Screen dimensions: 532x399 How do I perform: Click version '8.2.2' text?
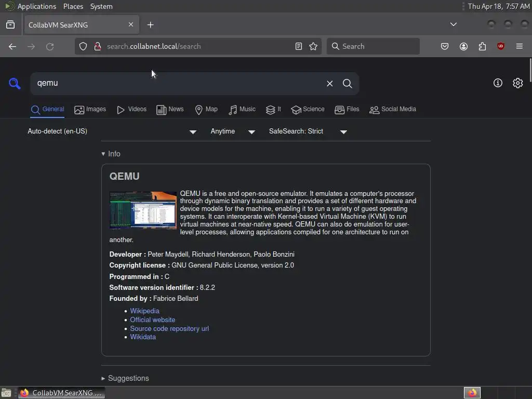point(207,288)
